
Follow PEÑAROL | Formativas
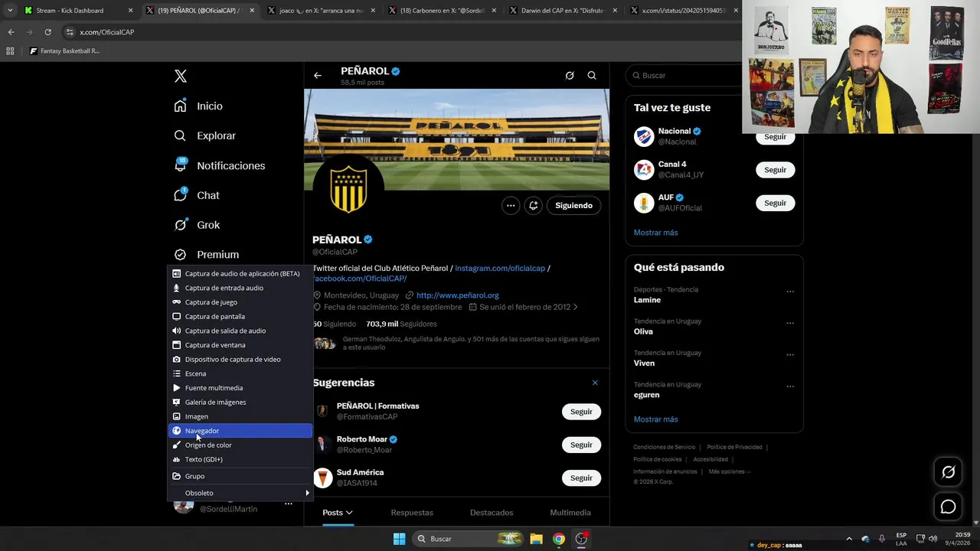point(581,412)
